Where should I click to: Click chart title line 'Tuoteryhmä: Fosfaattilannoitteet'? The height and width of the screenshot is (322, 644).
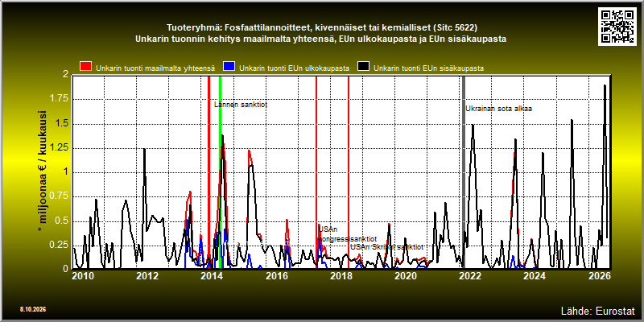coord(322,28)
